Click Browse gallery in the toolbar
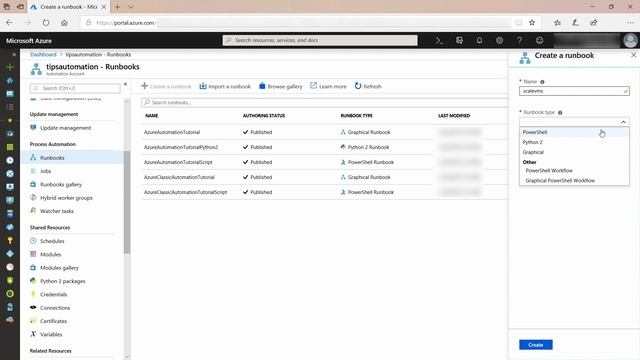The image size is (640, 360). 281,86
